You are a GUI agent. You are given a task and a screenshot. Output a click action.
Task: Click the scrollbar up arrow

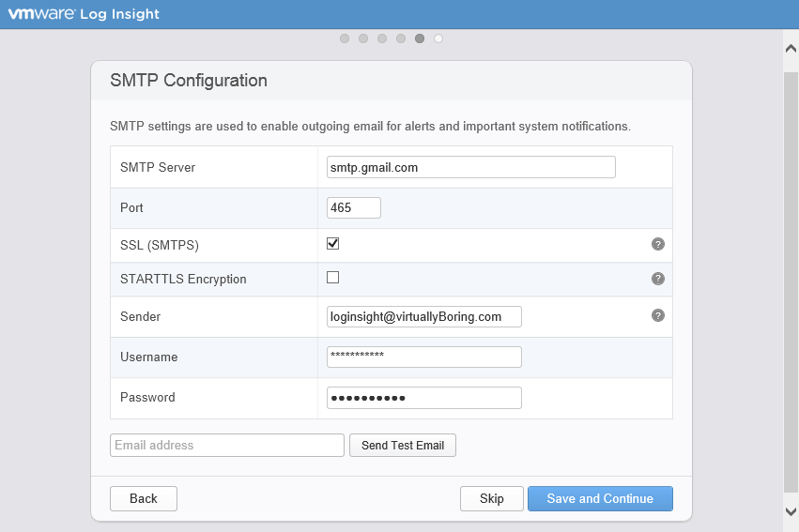[x=791, y=49]
